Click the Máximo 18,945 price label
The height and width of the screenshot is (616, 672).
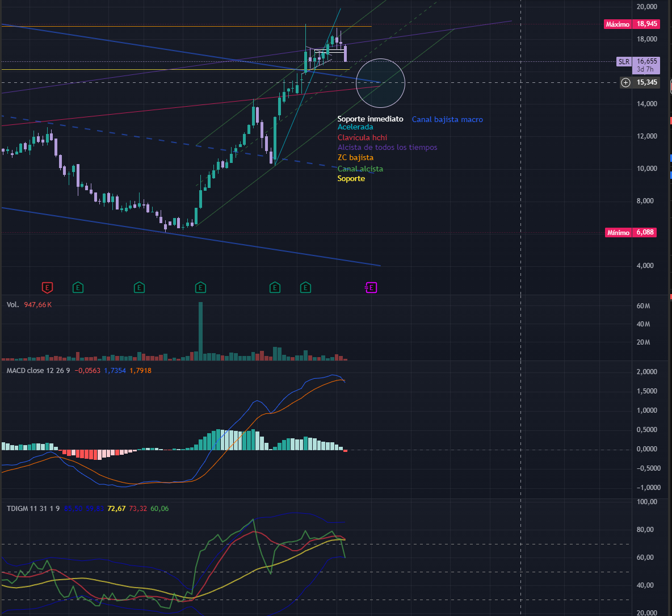(x=631, y=24)
